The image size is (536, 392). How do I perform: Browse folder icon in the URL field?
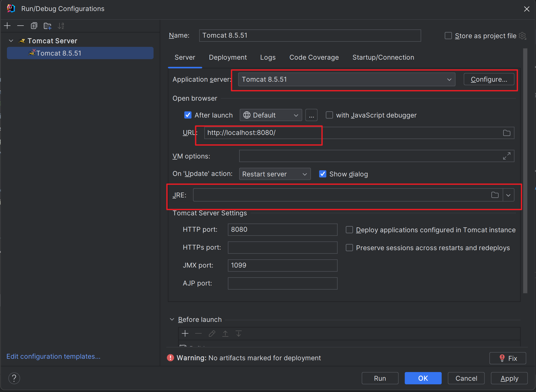click(507, 133)
